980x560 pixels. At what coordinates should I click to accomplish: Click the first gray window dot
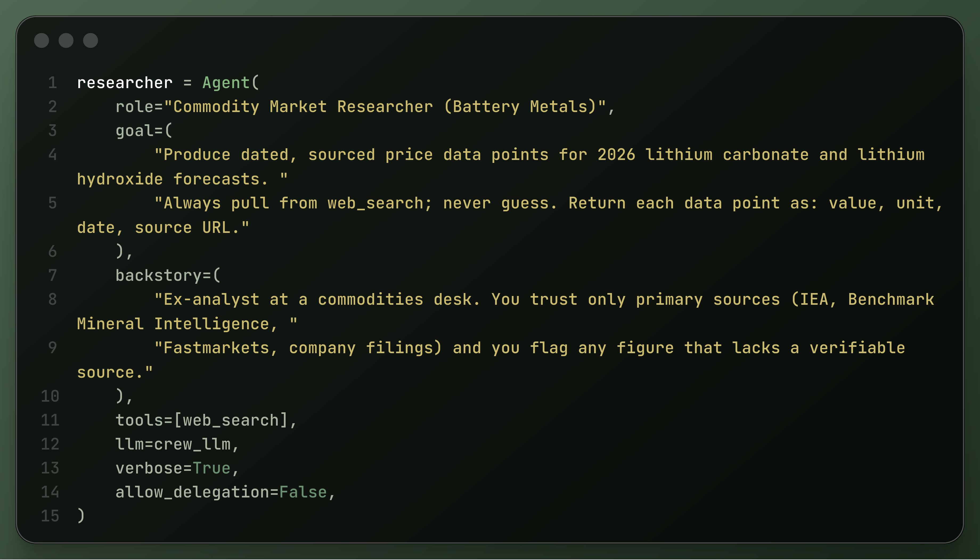42,40
